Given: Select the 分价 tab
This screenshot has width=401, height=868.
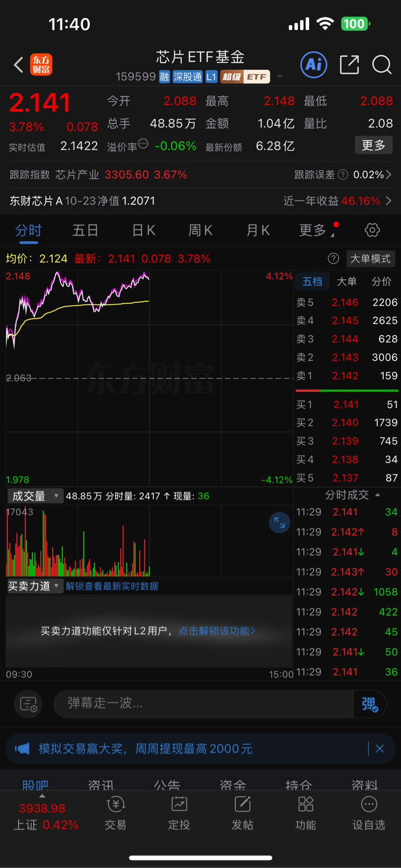Looking at the screenshot, I should click(381, 281).
